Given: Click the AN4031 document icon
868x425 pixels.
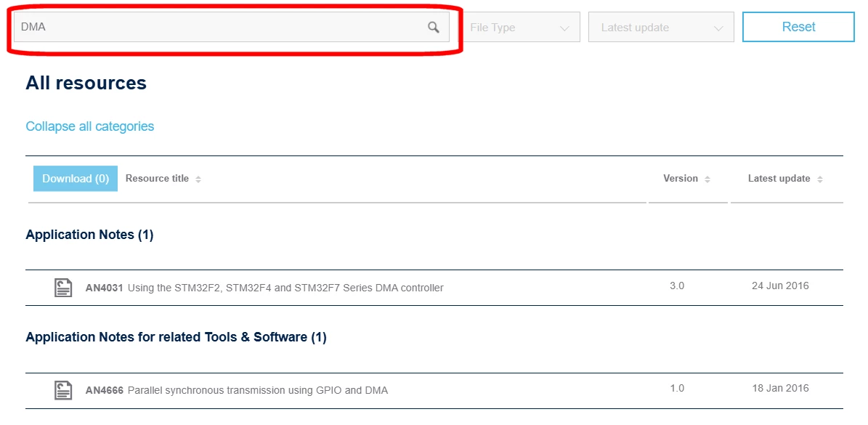Looking at the screenshot, I should point(63,288).
